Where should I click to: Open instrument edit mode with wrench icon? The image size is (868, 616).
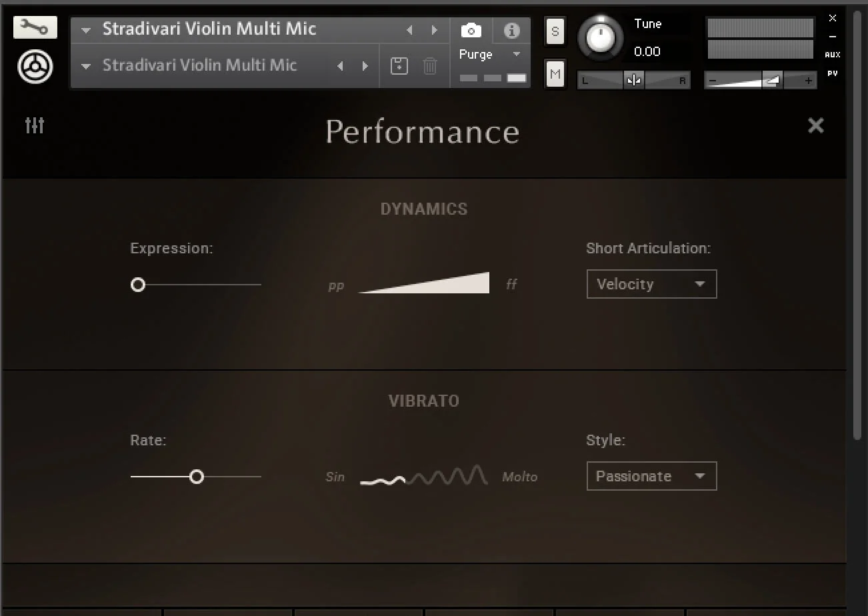35,27
